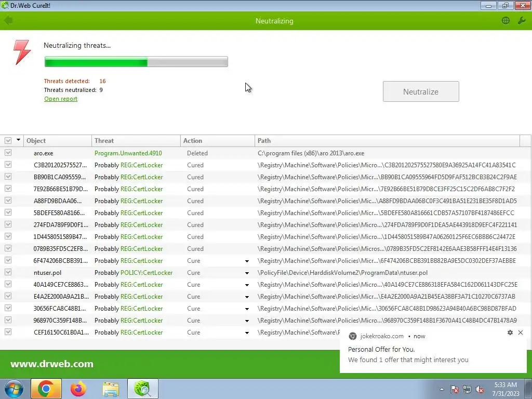
Task: Sort by the Action column header
Action: pos(218,140)
